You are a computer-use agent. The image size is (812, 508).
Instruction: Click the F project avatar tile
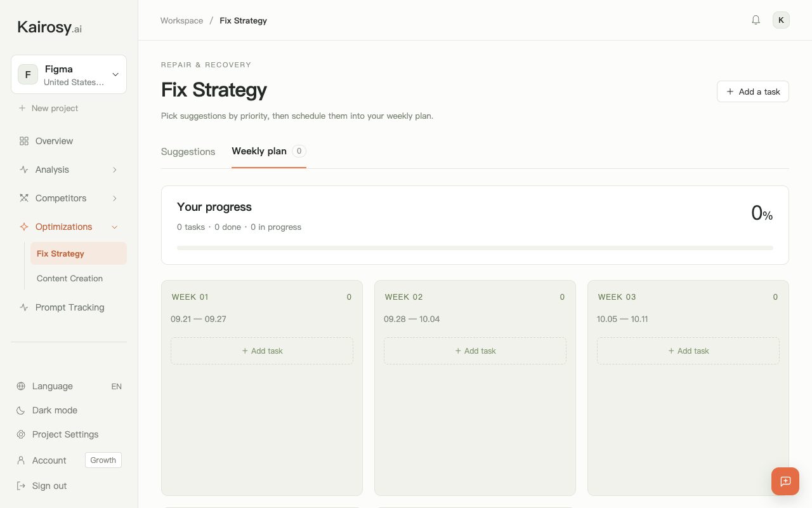click(28, 74)
